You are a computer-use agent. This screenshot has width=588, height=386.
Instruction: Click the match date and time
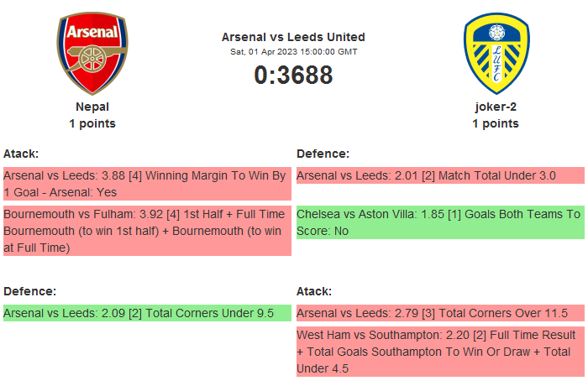click(x=293, y=51)
